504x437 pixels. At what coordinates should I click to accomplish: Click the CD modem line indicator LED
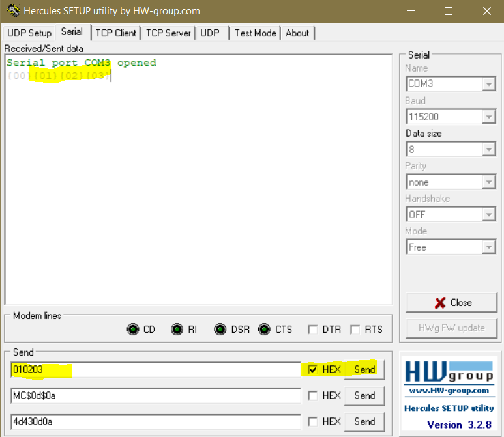click(133, 329)
